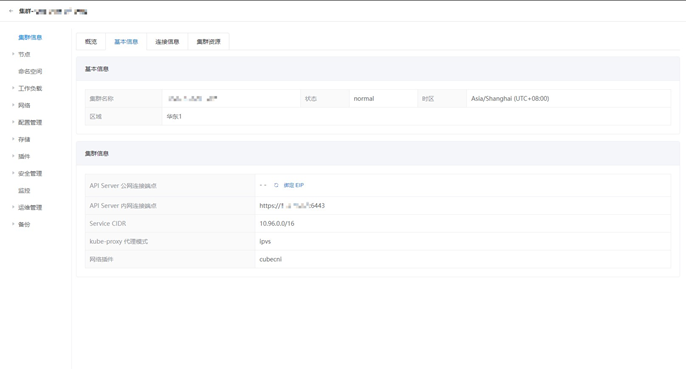Viewport: 686px width, 369px height.
Task: Open the 集群资源 tab
Action: [x=208, y=42]
